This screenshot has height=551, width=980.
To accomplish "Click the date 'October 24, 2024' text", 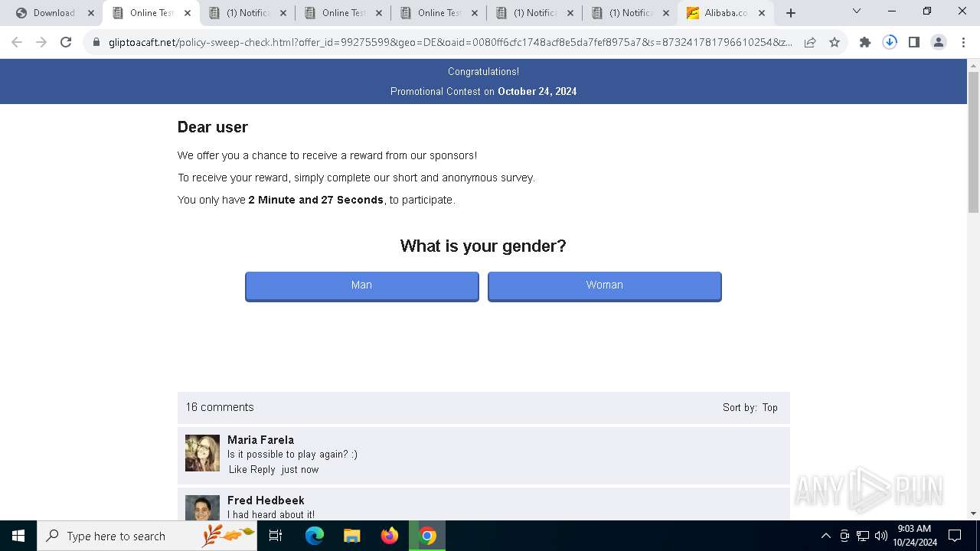I will click(x=537, y=91).
